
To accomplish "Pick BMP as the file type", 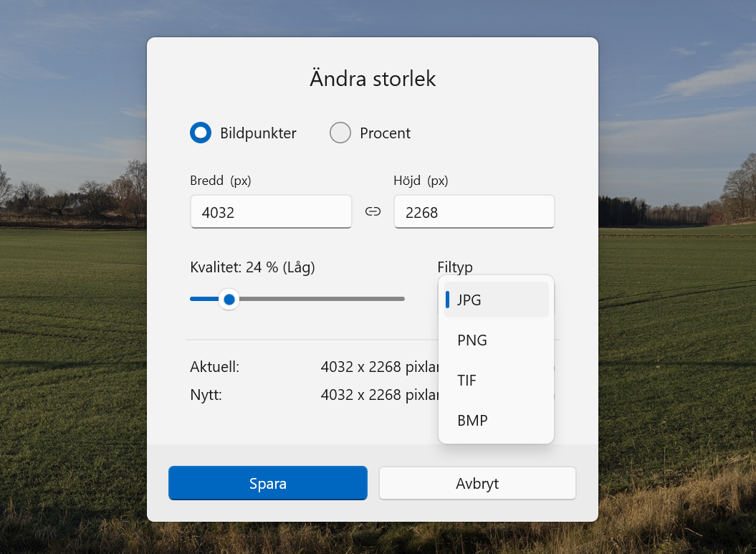I will 496,420.
